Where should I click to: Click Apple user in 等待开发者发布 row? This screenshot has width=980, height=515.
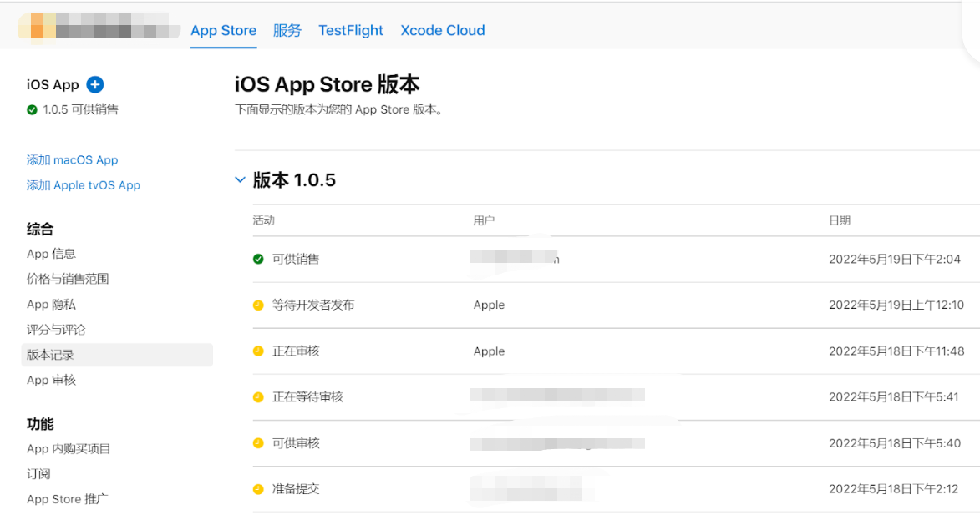pos(489,305)
